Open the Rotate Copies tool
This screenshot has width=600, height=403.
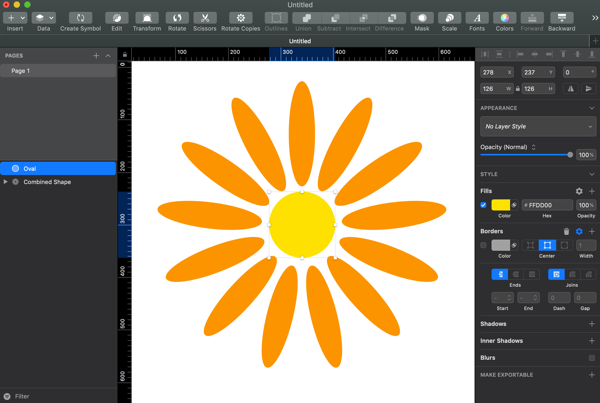pos(240,18)
